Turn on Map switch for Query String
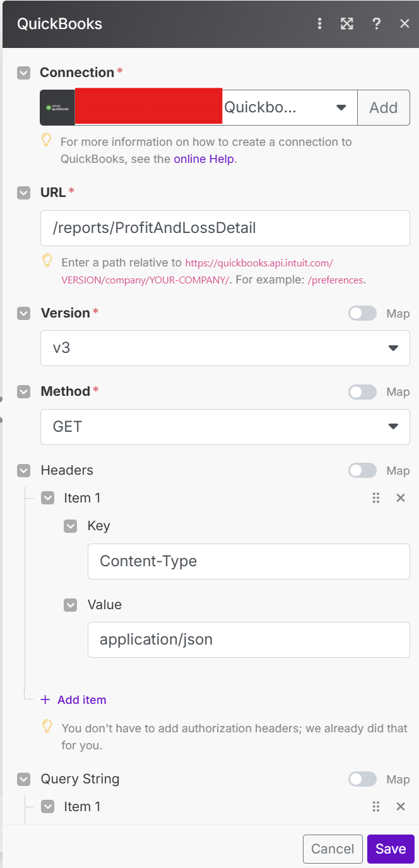 coord(362,780)
